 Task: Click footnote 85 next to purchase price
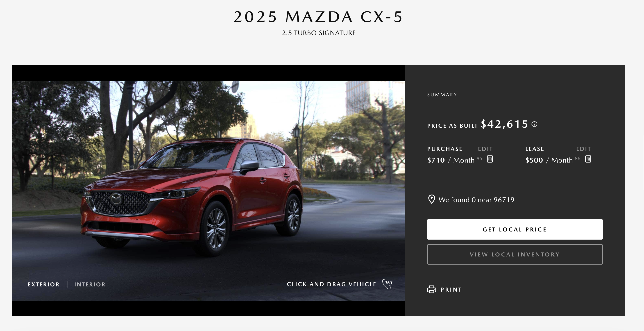coord(479,158)
